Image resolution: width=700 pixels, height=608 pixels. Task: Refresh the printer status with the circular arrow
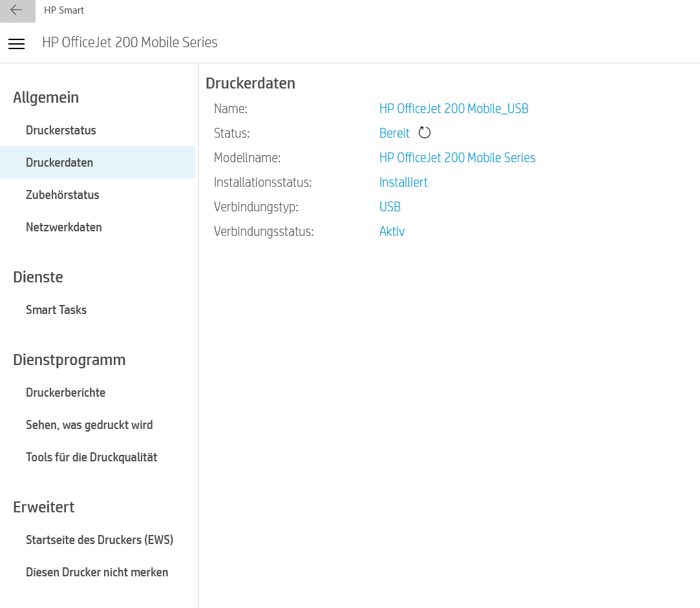(425, 132)
